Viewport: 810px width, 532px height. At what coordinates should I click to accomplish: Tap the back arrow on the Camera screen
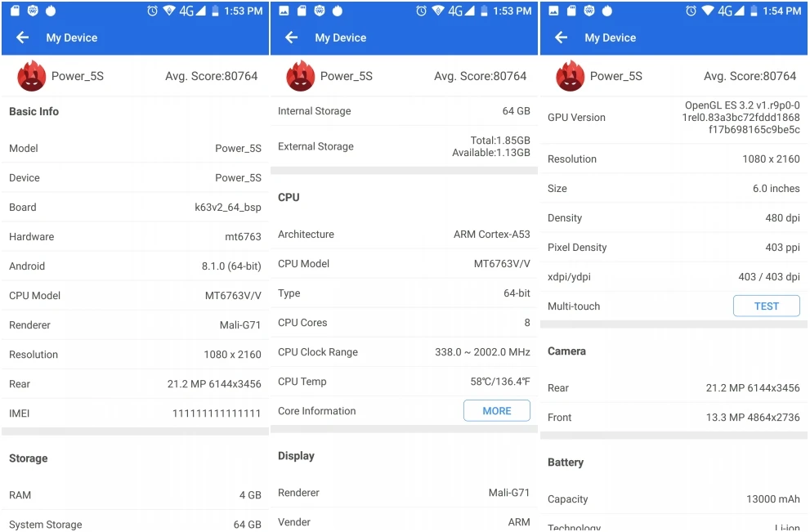(561, 38)
